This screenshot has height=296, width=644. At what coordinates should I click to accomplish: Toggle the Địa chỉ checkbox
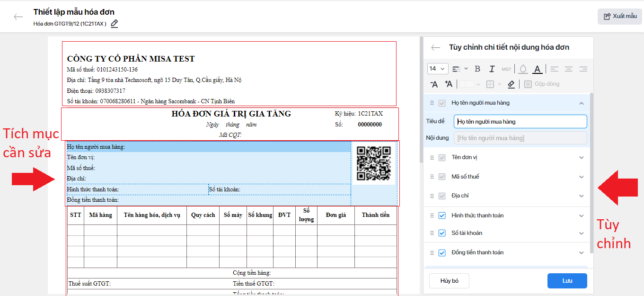click(442, 196)
